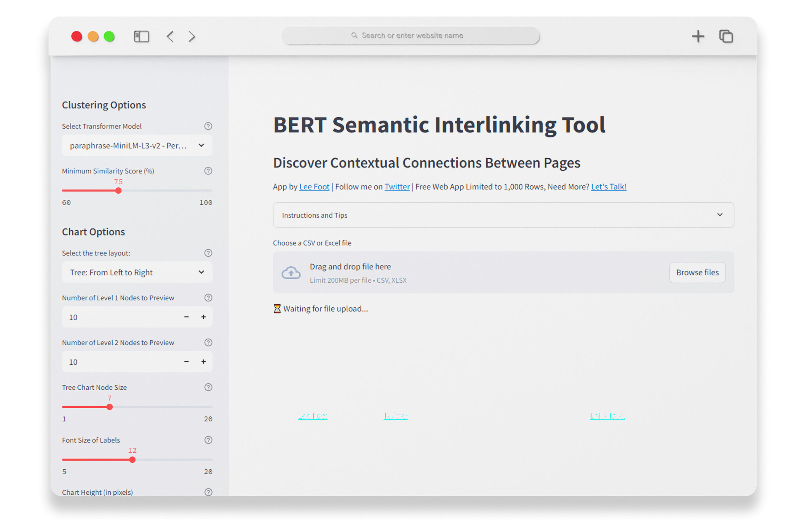Open the Twitter link

click(x=397, y=187)
